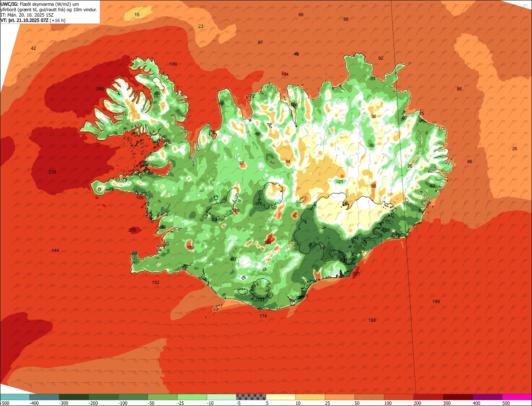Click the flux value 97 north of Iceland
The width and height of the screenshot is (532, 406).
click(260, 42)
